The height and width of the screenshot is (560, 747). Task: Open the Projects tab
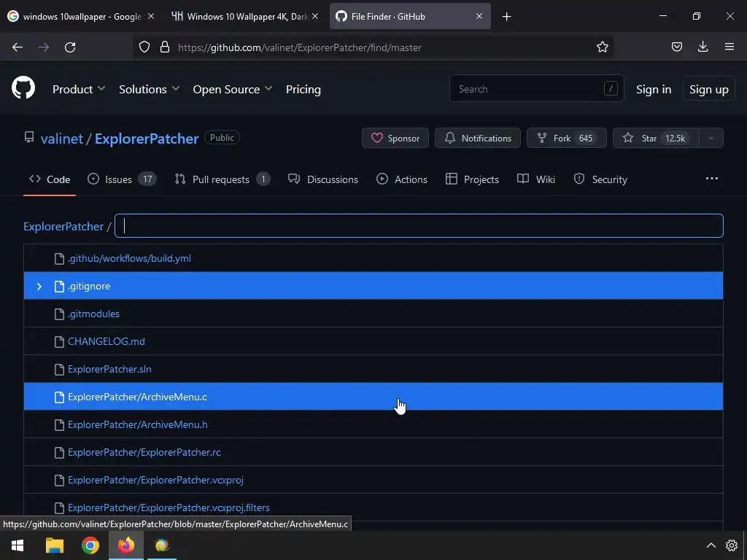tap(472, 179)
